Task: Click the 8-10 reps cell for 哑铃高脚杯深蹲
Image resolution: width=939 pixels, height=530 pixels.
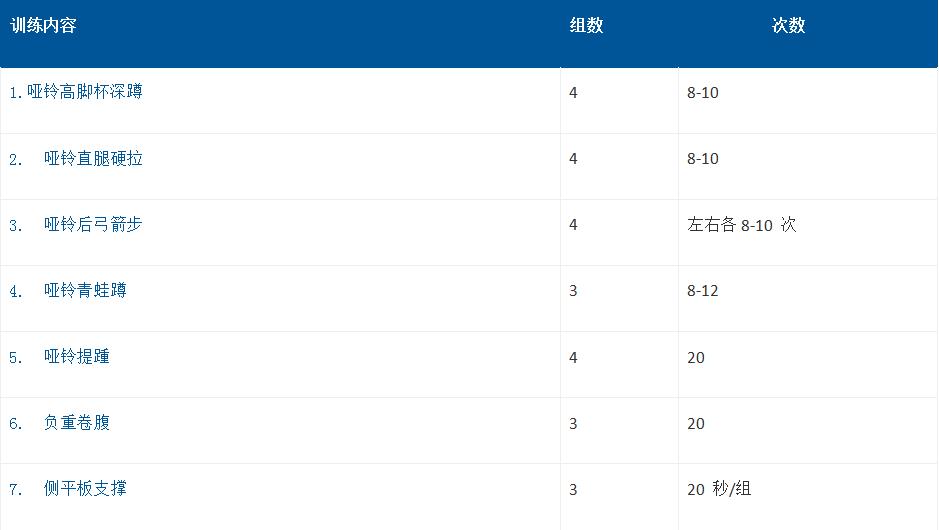Action: coord(703,93)
